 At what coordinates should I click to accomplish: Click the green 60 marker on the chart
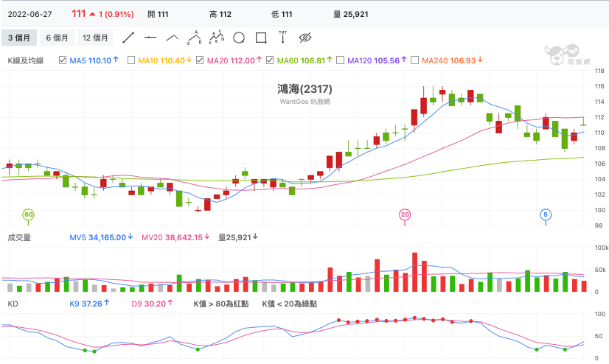[28, 214]
